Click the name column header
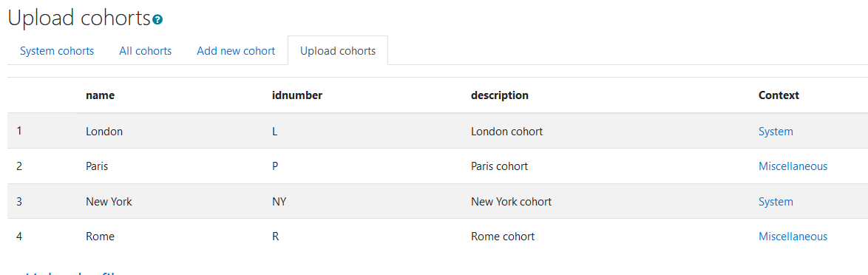Viewport: 868px width, 275px height. tap(101, 95)
